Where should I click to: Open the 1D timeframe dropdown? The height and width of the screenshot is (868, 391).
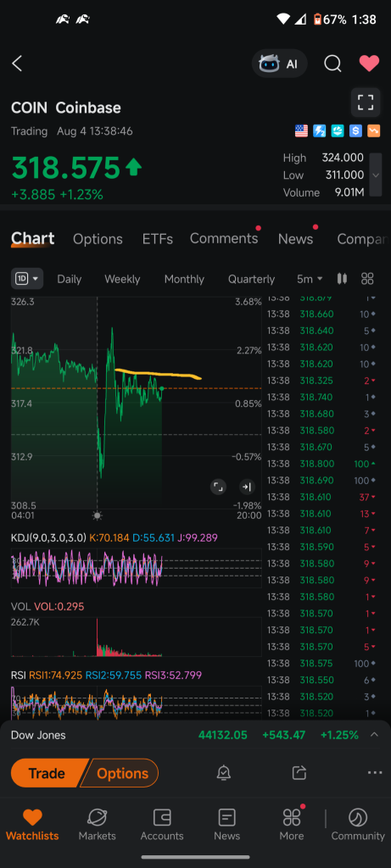tap(27, 279)
